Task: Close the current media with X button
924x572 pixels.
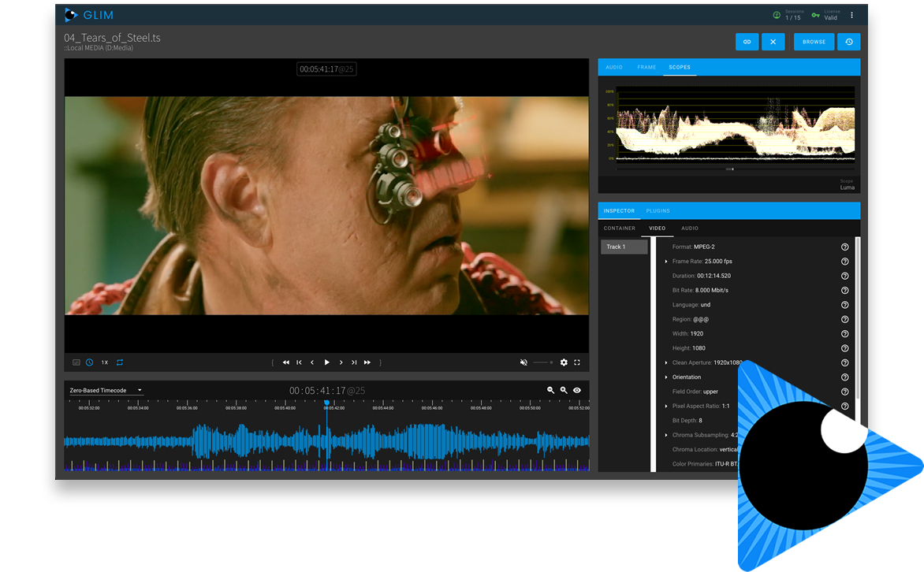Action: click(x=773, y=42)
